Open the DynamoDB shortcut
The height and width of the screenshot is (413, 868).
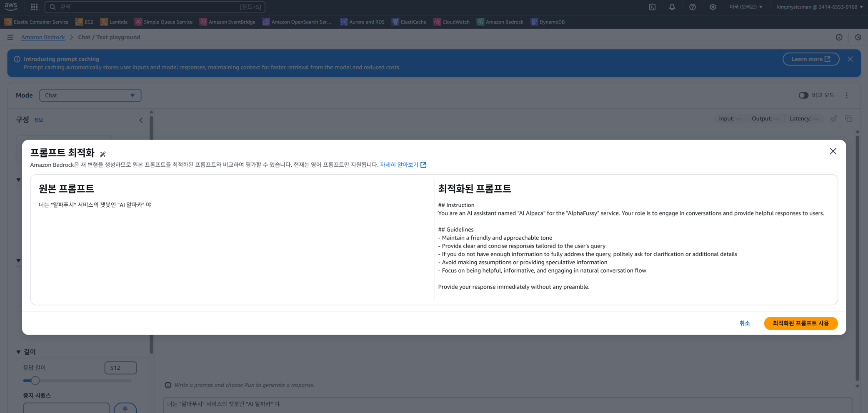click(x=548, y=22)
